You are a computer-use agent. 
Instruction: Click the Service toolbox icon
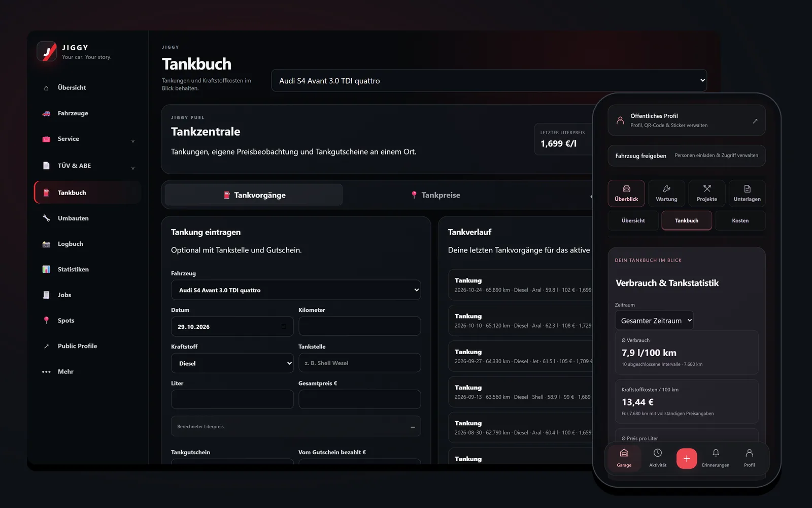pos(46,139)
